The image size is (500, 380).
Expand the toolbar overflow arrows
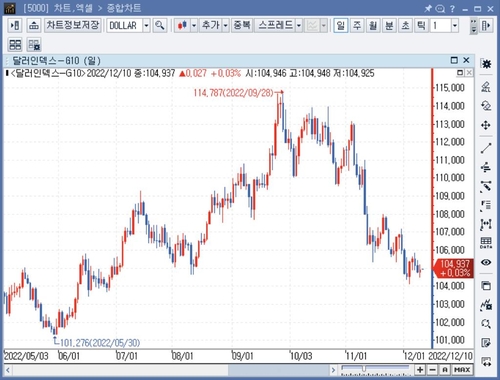[474, 26]
